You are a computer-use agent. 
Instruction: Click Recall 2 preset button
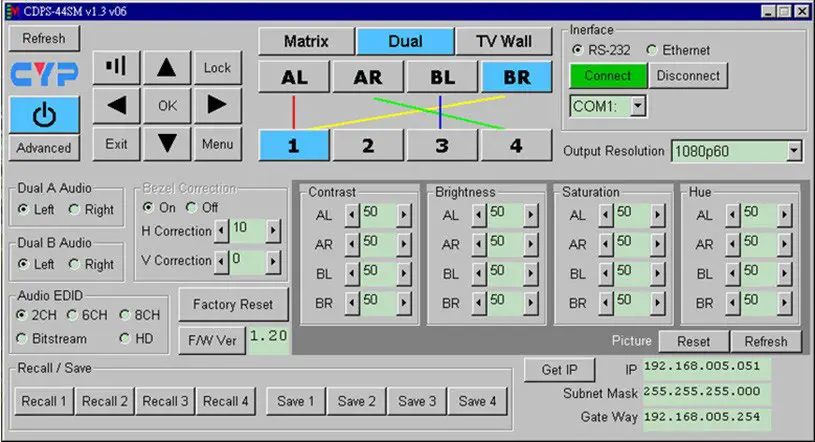pos(104,401)
